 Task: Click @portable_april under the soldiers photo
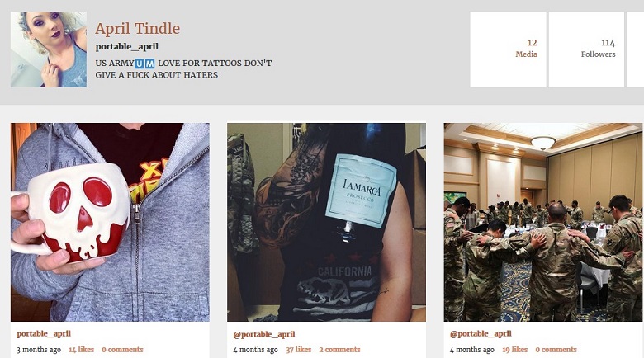[481, 334]
